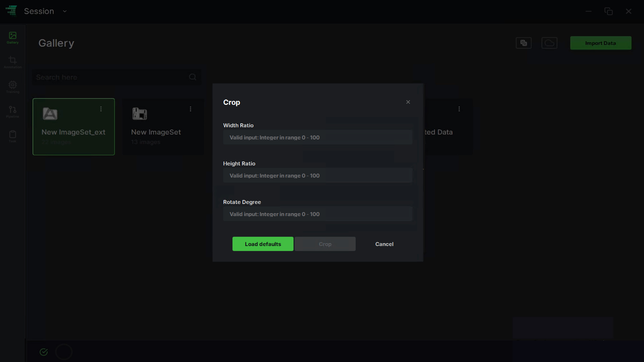Click the Import Data button
Screen dimensions: 644x362
(x=601, y=43)
